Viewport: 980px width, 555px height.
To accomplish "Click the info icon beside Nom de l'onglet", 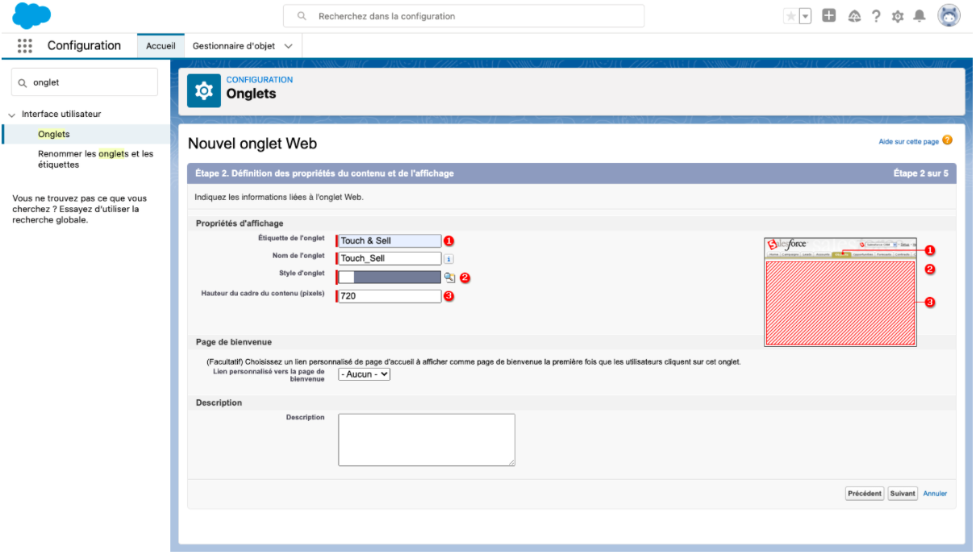I will click(x=449, y=259).
